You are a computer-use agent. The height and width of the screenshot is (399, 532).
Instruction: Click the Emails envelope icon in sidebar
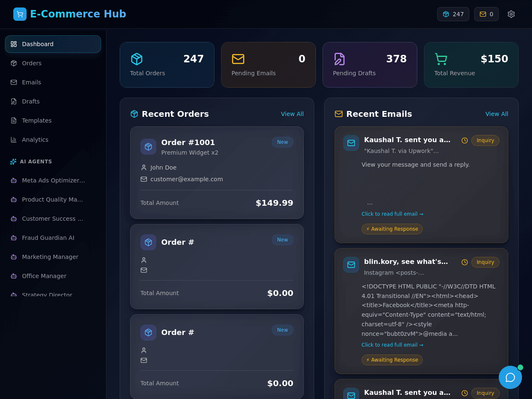pos(14,82)
